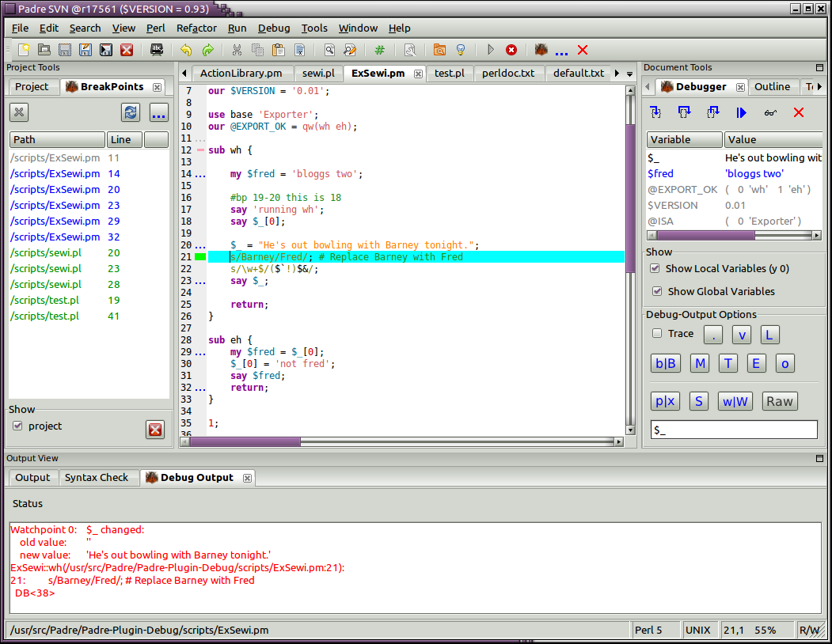The image size is (832, 644).
Task: Open the Debug menu
Action: coord(274,28)
